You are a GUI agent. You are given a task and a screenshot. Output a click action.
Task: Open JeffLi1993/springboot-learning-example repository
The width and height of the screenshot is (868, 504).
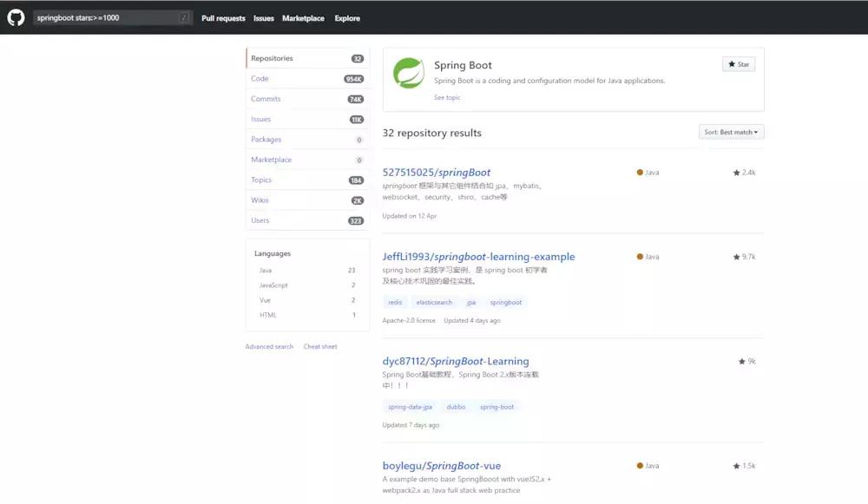click(478, 257)
